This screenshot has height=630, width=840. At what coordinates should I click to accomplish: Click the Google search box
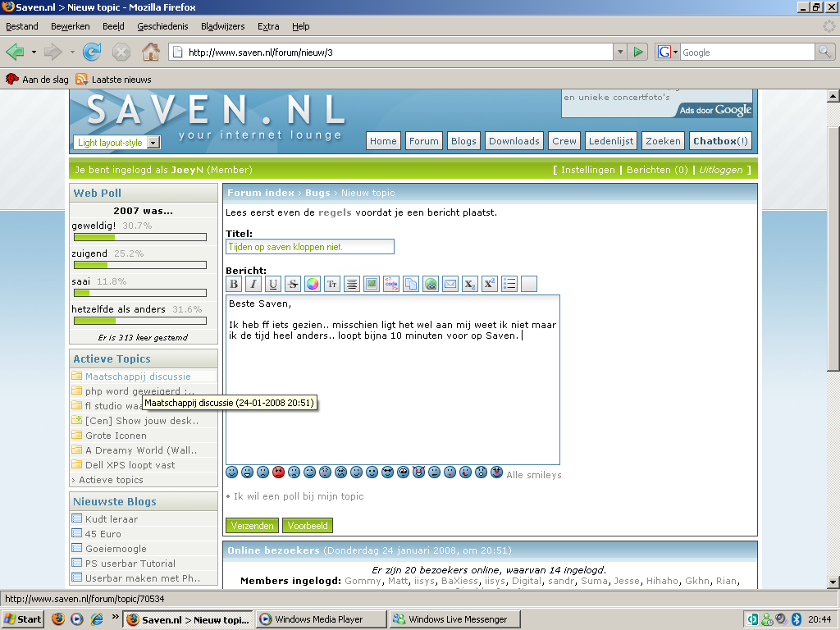pyautogui.click(x=747, y=52)
